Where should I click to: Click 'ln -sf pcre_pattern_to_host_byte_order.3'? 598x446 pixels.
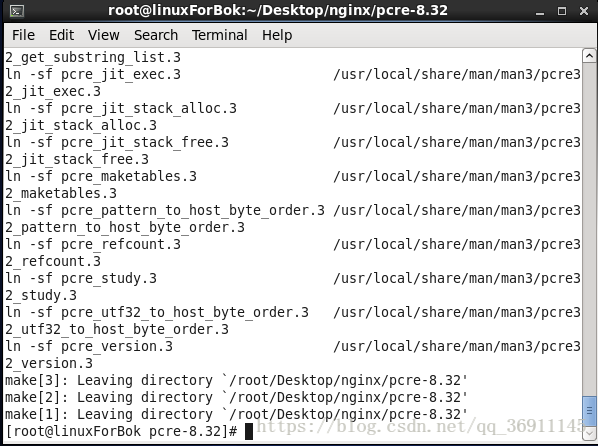[165, 211]
